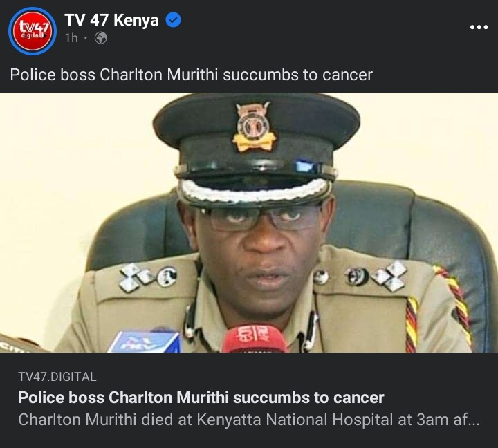Visit the TV 47 Kenya page name
498x448 pixels.
pos(111,20)
